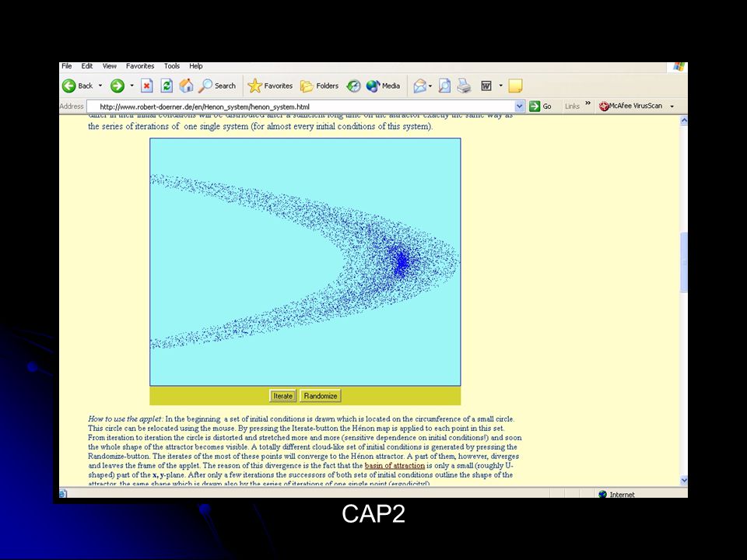
Task: Go back with the Back arrow icon
Action: [x=69, y=86]
